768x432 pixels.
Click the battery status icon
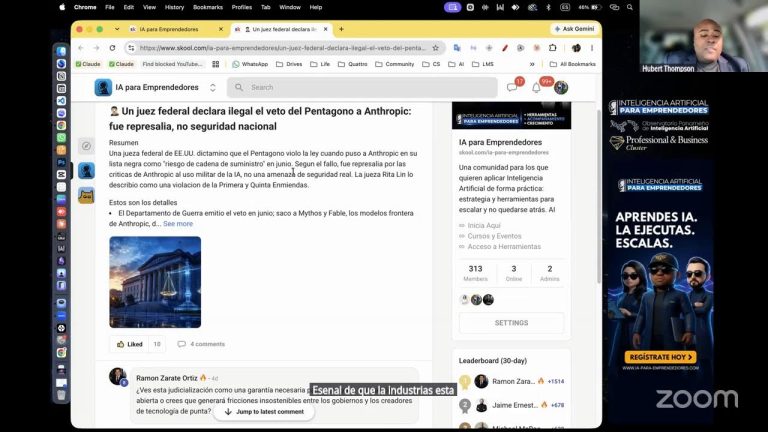(x=596, y=7)
